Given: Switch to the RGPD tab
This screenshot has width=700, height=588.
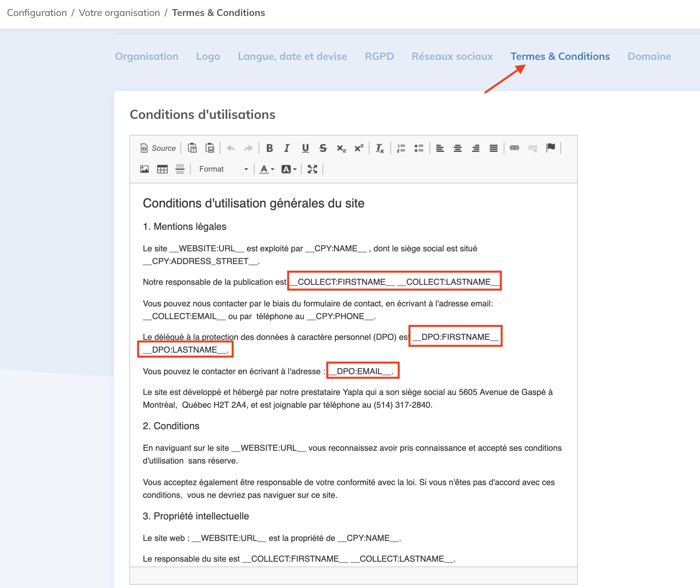Looking at the screenshot, I should tap(379, 57).
